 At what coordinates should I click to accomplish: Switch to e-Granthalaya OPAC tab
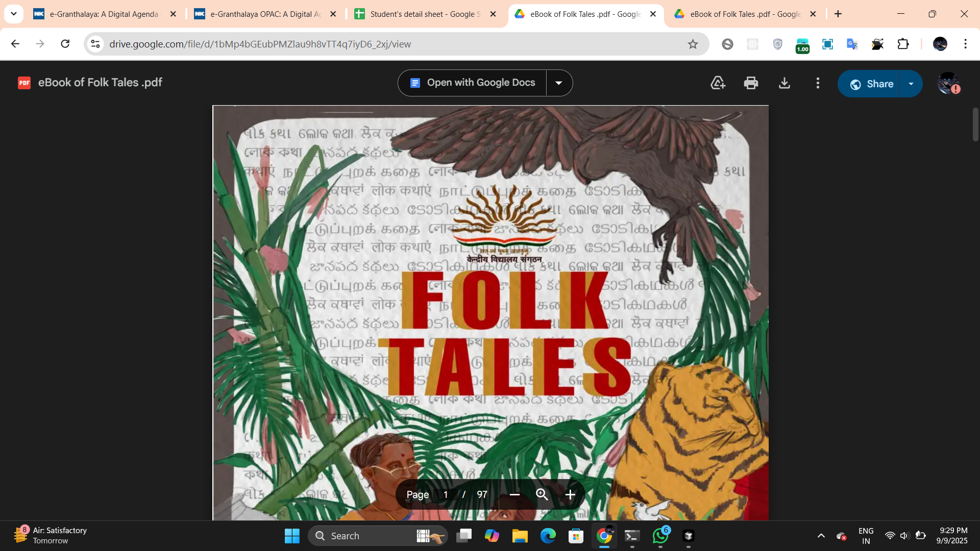265,14
